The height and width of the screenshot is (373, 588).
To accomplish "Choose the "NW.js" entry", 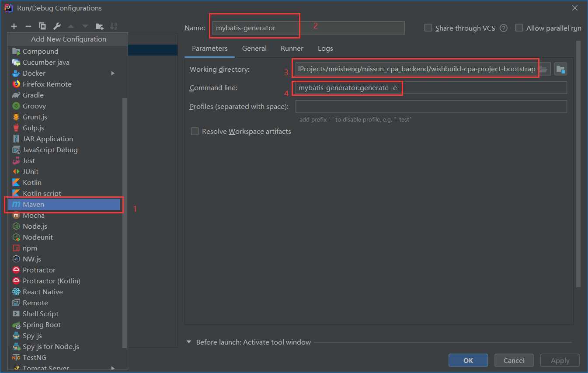I will click(x=32, y=259).
